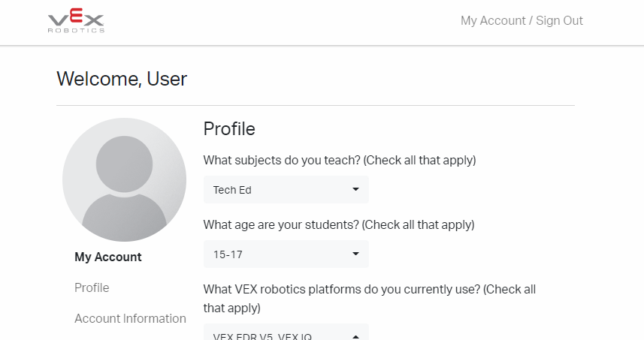The width and height of the screenshot is (644, 340).
Task: Click the 'Welcome, User' heading
Action: [x=122, y=79]
